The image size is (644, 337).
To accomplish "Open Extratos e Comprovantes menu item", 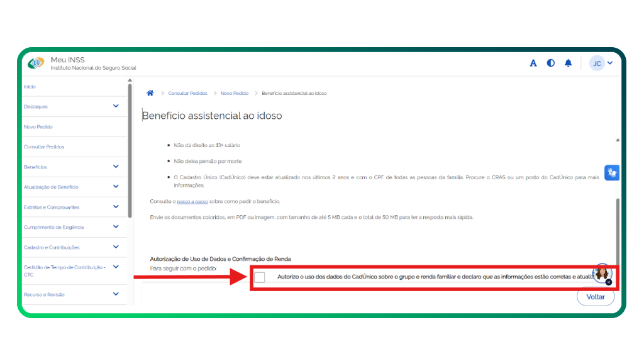I will [52, 207].
